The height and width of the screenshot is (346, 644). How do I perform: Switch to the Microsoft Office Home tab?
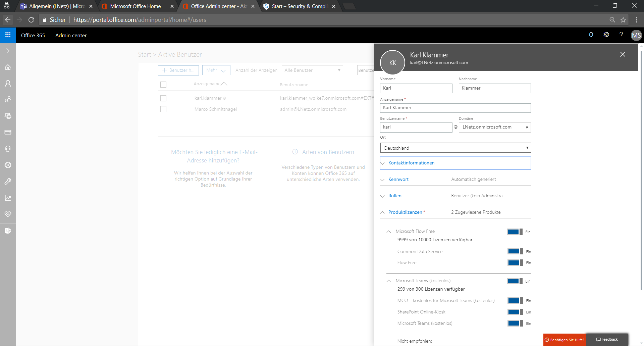click(136, 6)
